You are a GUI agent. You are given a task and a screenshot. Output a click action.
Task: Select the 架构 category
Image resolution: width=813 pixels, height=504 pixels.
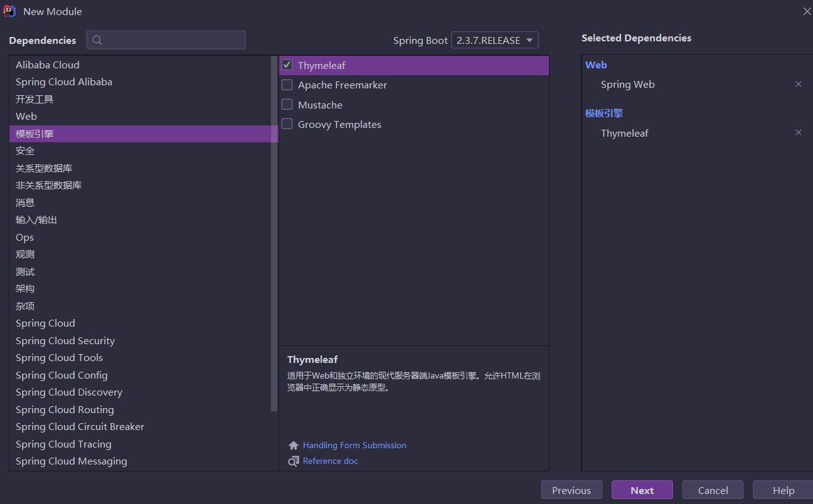click(x=140, y=289)
